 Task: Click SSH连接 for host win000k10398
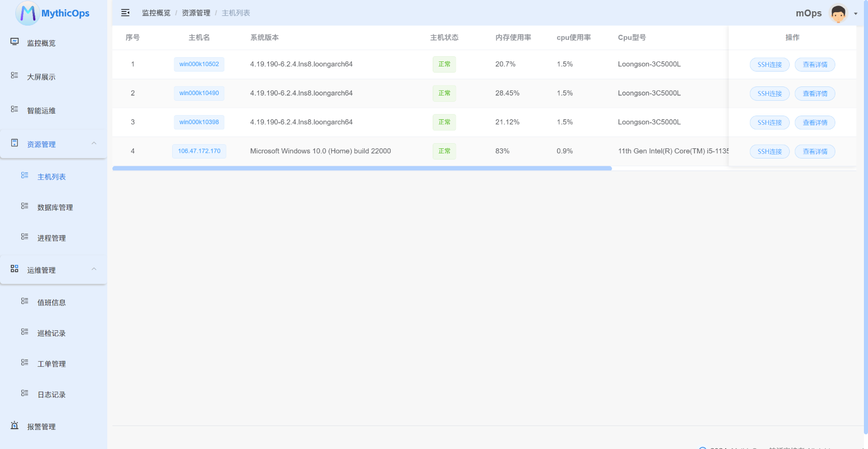pos(769,123)
